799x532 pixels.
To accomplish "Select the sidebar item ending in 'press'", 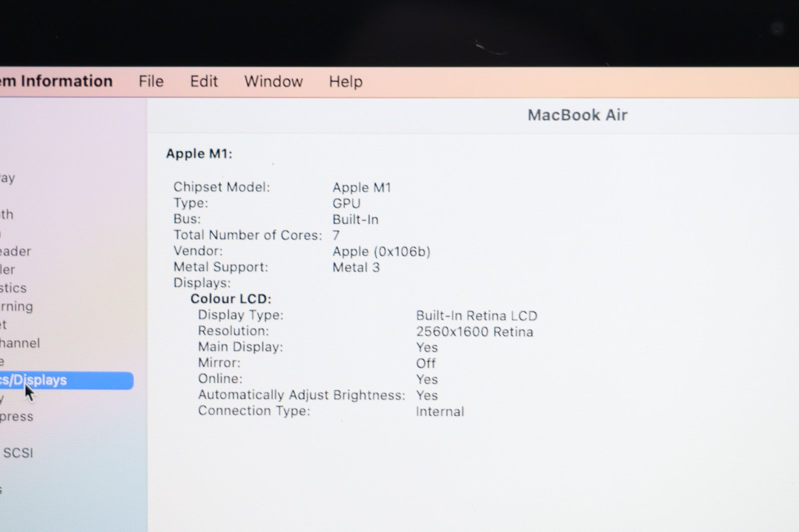I will pos(16,417).
